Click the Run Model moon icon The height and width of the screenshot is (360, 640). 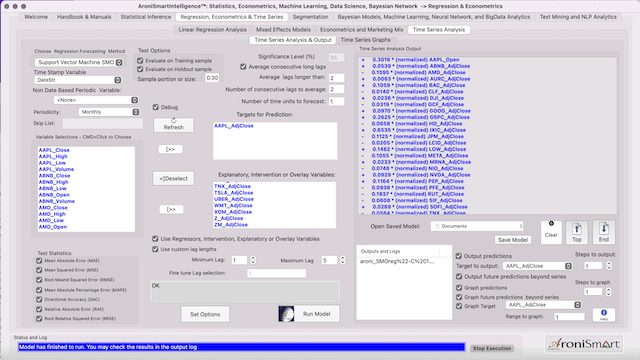(x=286, y=314)
